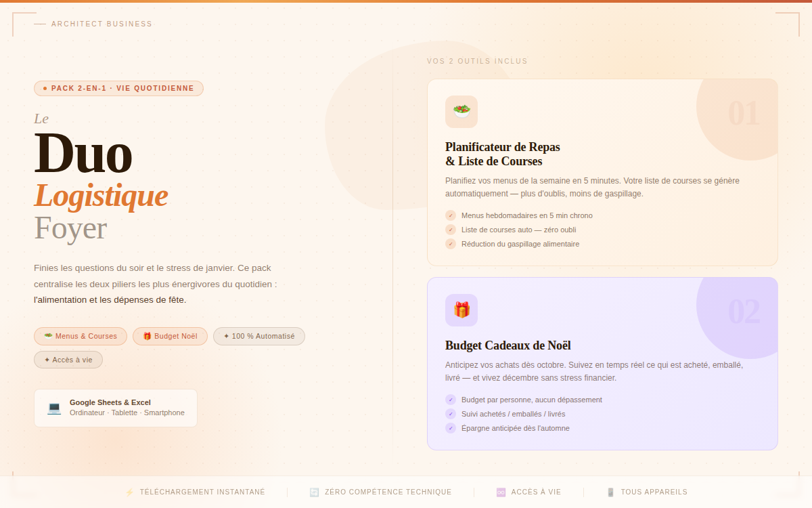Select the Budget Noël tag

coord(170,336)
